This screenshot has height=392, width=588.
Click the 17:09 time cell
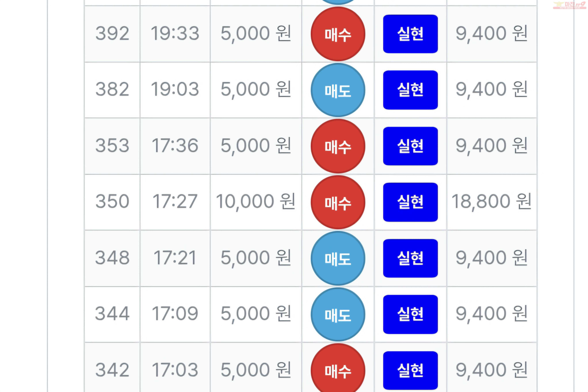(x=175, y=314)
